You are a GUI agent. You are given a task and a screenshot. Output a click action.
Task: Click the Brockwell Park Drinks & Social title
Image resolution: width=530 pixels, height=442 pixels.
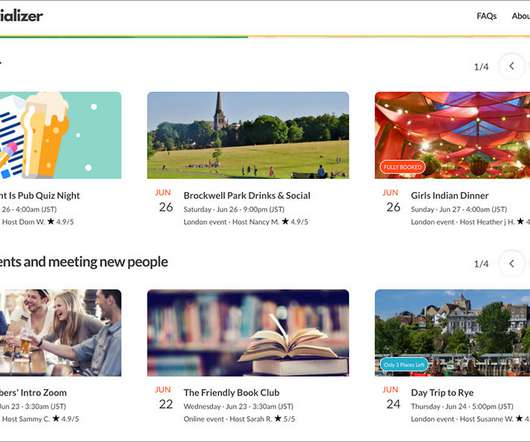(247, 196)
